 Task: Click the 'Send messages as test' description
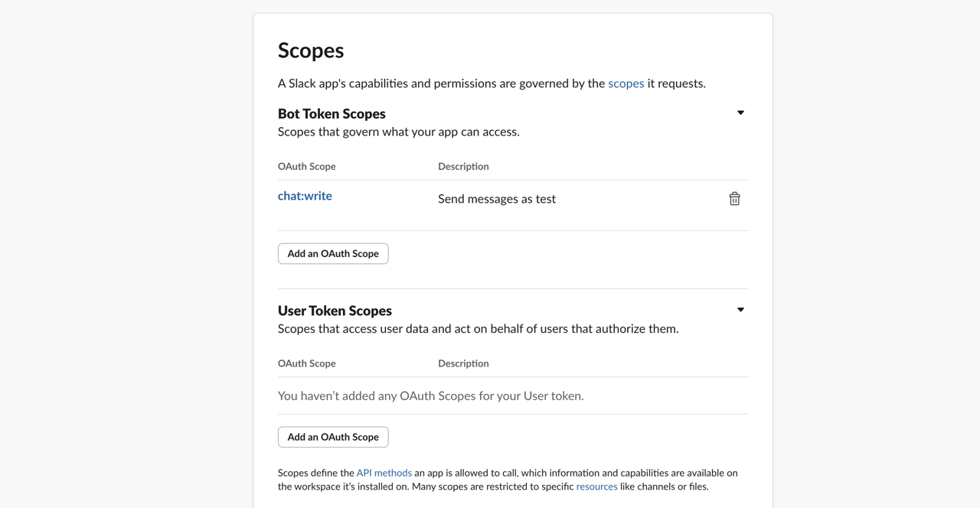click(x=497, y=199)
